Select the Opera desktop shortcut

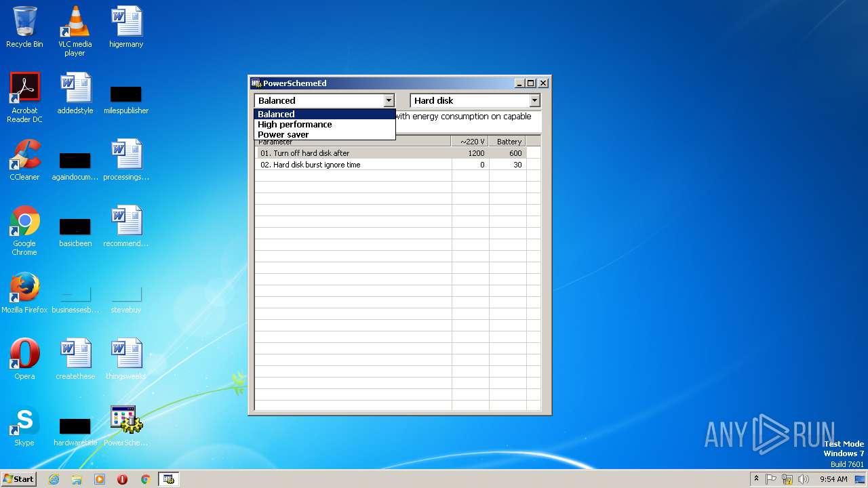24,359
